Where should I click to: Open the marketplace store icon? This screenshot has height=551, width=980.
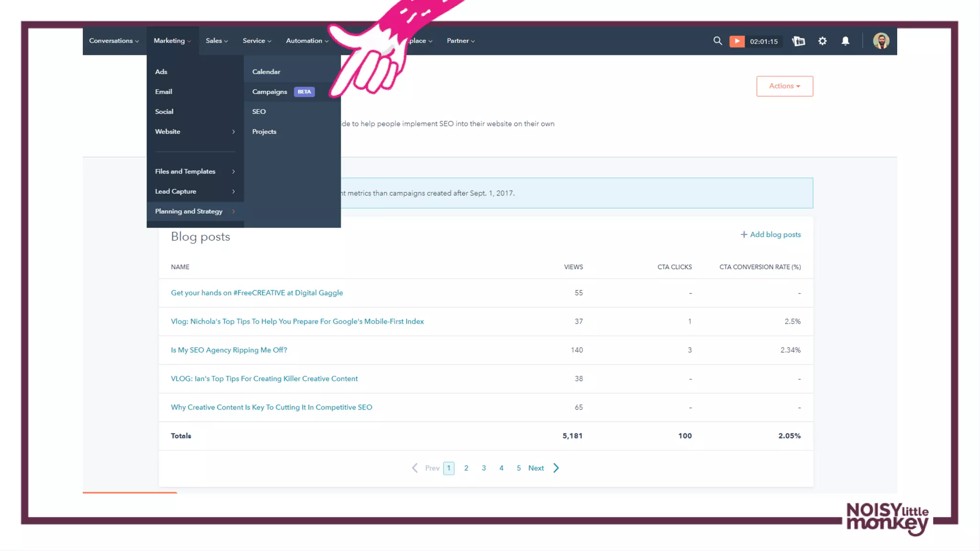pyautogui.click(x=798, y=41)
